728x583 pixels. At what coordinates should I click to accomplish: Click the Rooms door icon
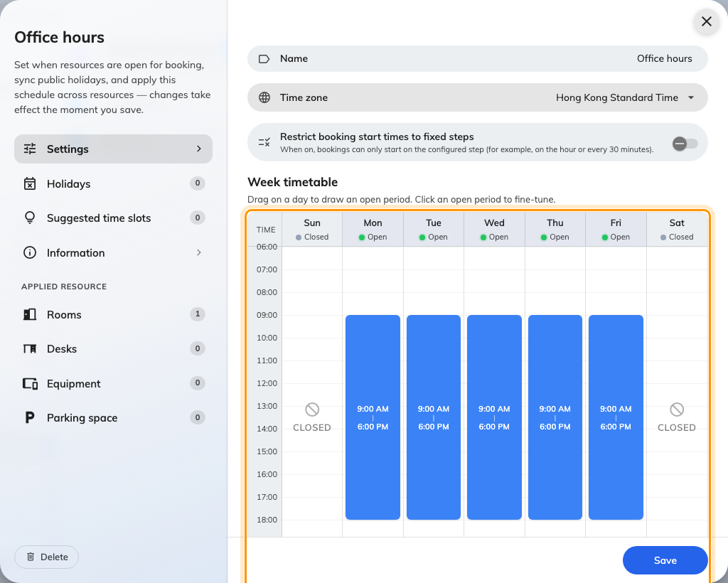tap(30, 314)
